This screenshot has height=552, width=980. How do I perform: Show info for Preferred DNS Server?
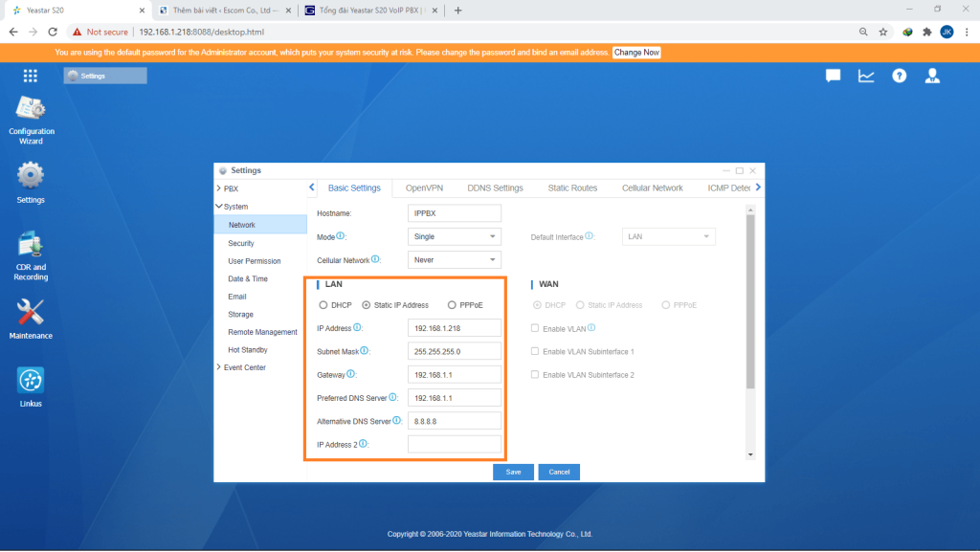point(392,396)
